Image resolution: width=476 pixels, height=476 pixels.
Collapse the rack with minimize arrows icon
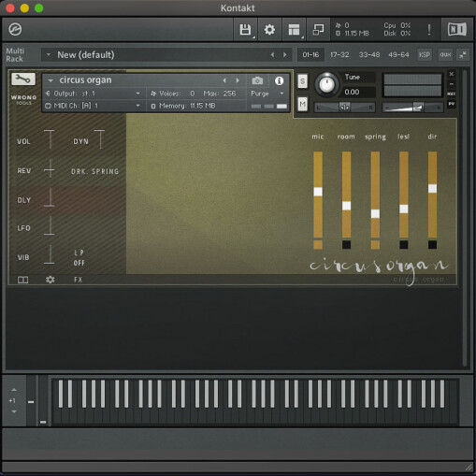463,54
